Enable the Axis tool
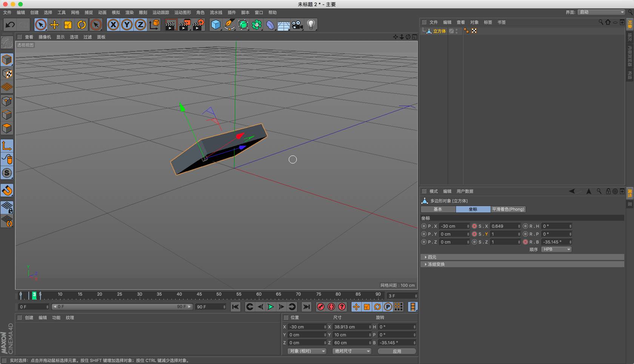This screenshot has height=364, width=634. pyautogui.click(x=7, y=146)
